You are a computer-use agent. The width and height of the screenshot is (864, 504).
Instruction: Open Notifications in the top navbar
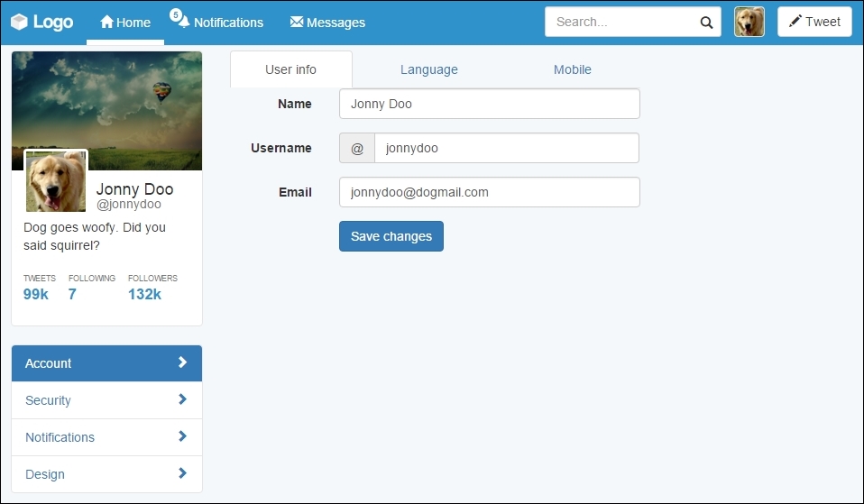[228, 23]
